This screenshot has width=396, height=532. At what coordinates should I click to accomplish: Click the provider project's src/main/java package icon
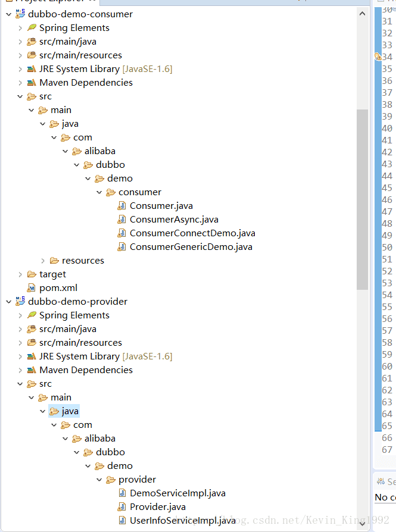pos(32,328)
